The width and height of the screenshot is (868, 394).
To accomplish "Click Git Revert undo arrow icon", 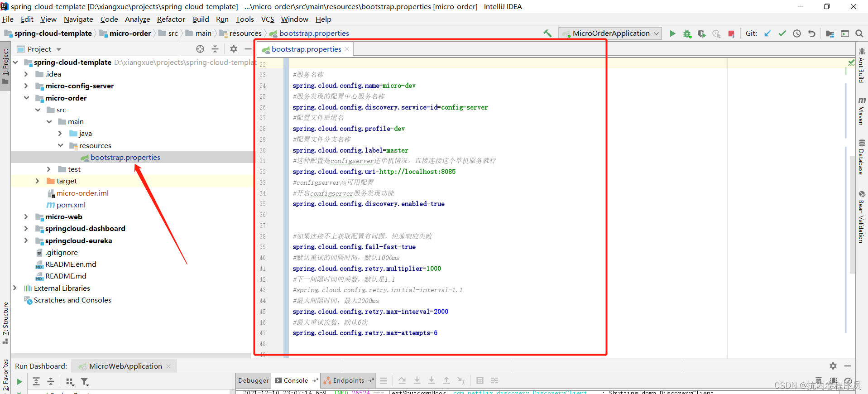I will click(x=811, y=34).
